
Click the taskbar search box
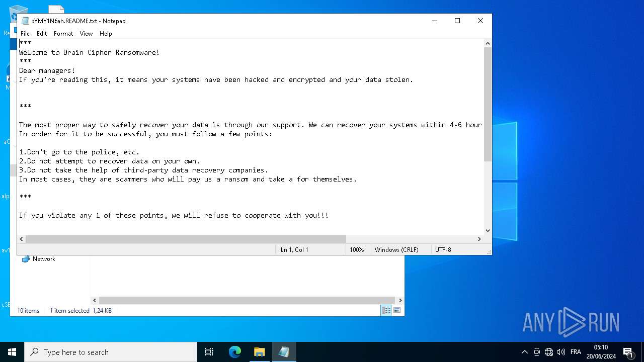pyautogui.click(x=111, y=352)
